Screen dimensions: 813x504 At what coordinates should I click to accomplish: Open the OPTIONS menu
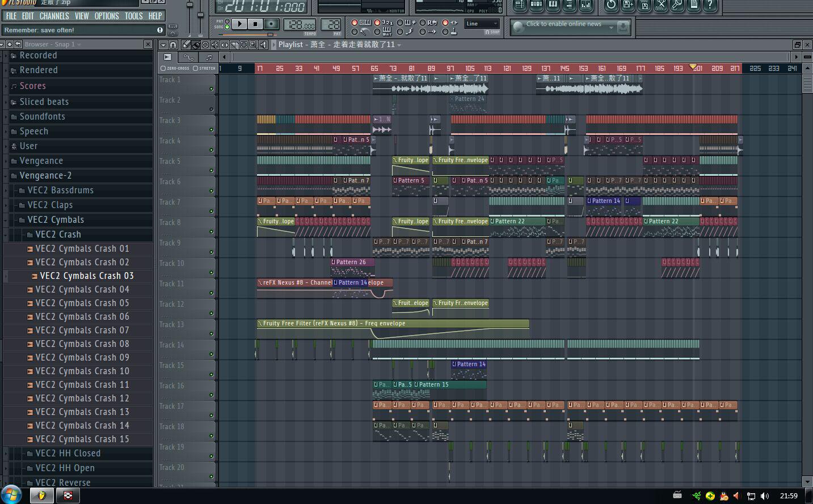coord(107,16)
